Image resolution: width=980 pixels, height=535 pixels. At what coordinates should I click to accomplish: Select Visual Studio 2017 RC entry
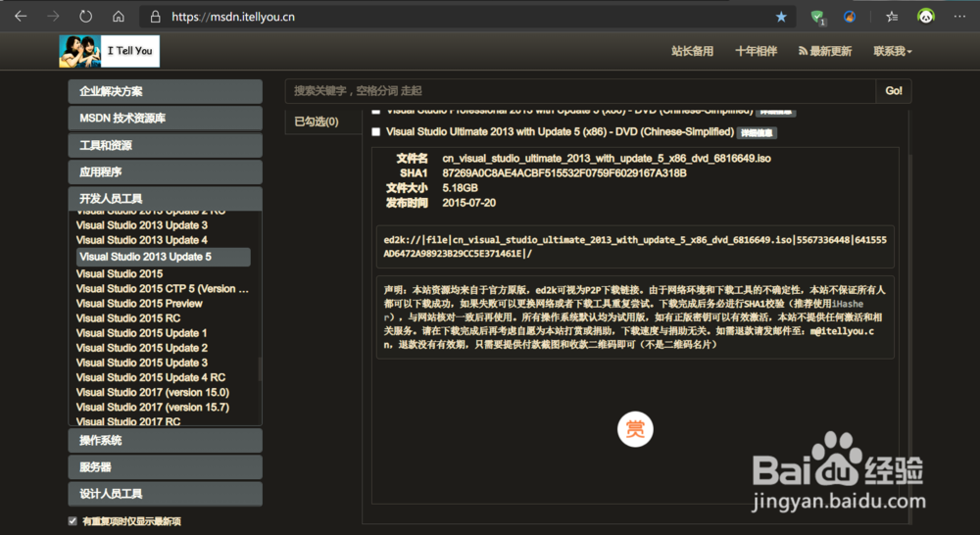point(128,421)
